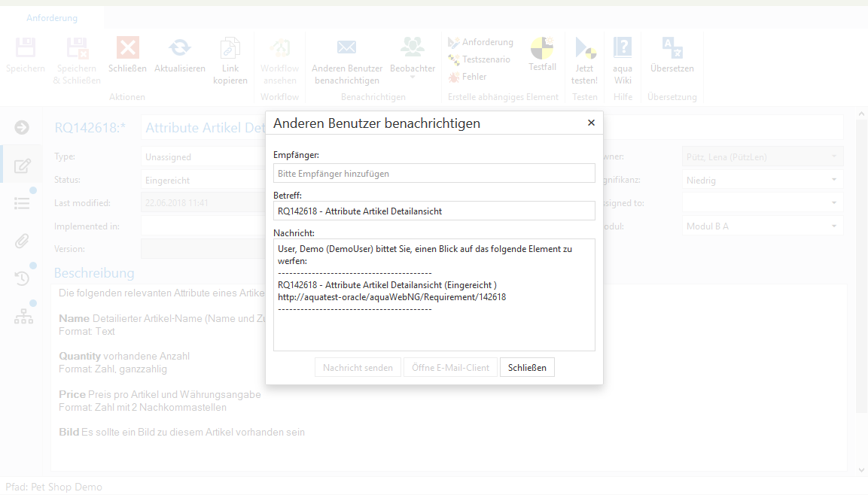868x495 pixels.
Task: Open the aqua Wiki help icon
Action: coord(623,50)
